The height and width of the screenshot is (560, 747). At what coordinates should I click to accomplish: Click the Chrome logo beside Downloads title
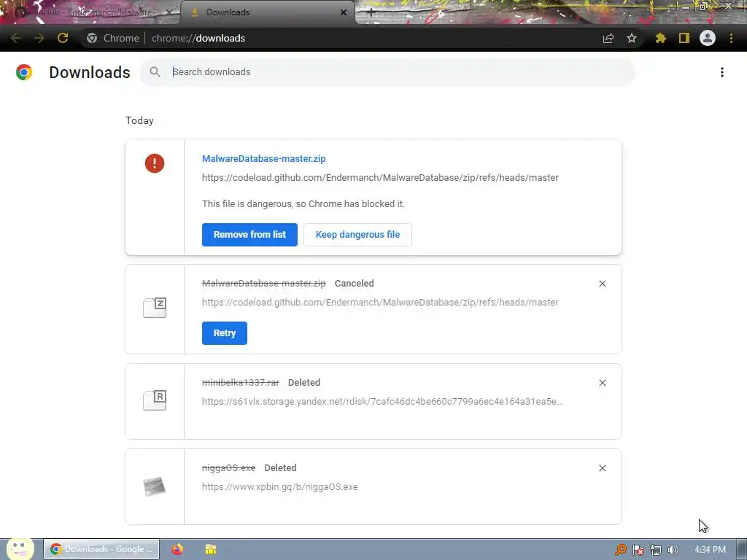[24, 72]
